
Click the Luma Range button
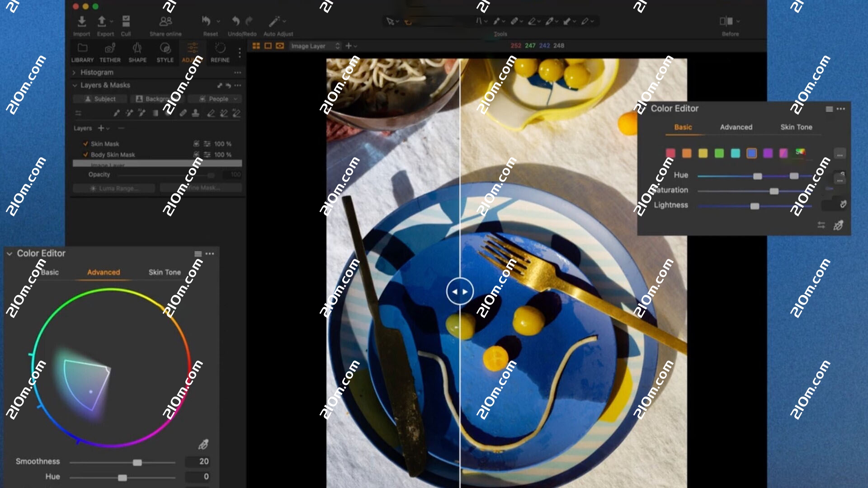point(113,188)
